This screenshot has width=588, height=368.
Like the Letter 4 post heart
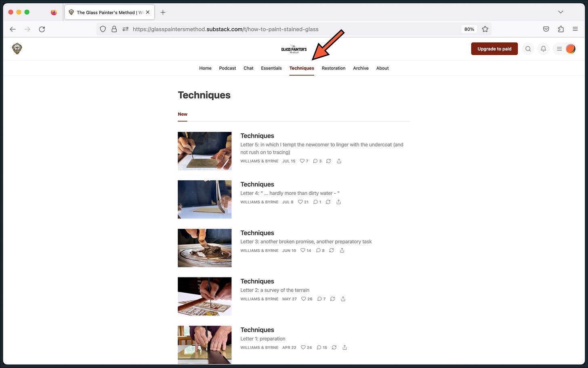click(x=303, y=202)
